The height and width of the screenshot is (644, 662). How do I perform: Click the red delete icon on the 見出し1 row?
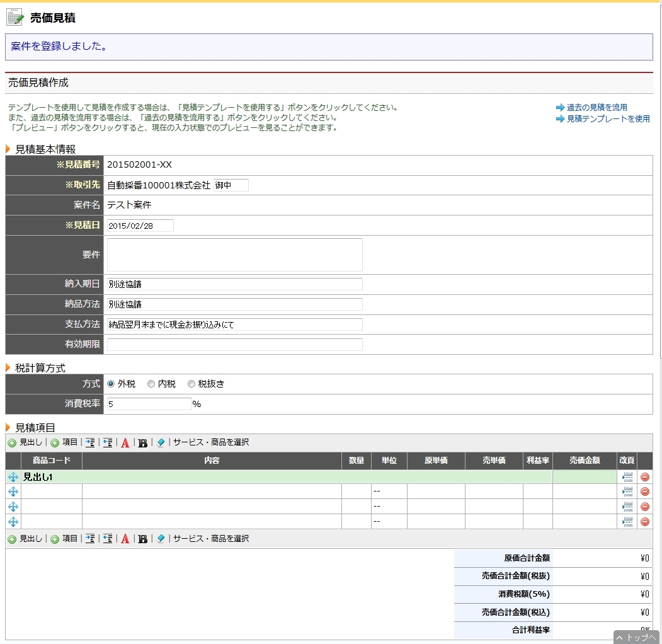click(x=645, y=477)
